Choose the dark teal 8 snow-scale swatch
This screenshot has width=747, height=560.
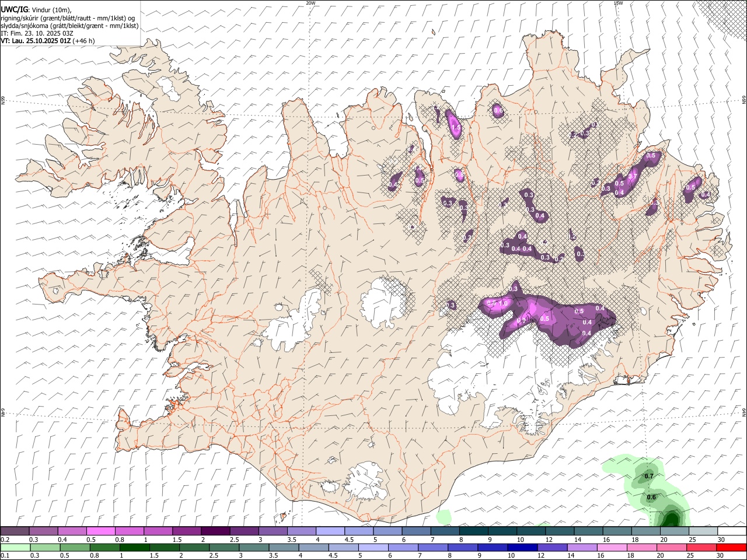(473, 531)
